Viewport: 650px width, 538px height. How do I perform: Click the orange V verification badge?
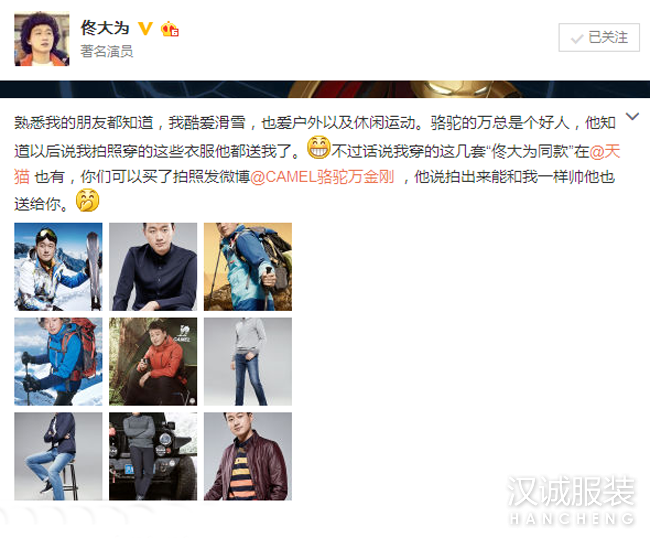pyautogui.click(x=145, y=28)
